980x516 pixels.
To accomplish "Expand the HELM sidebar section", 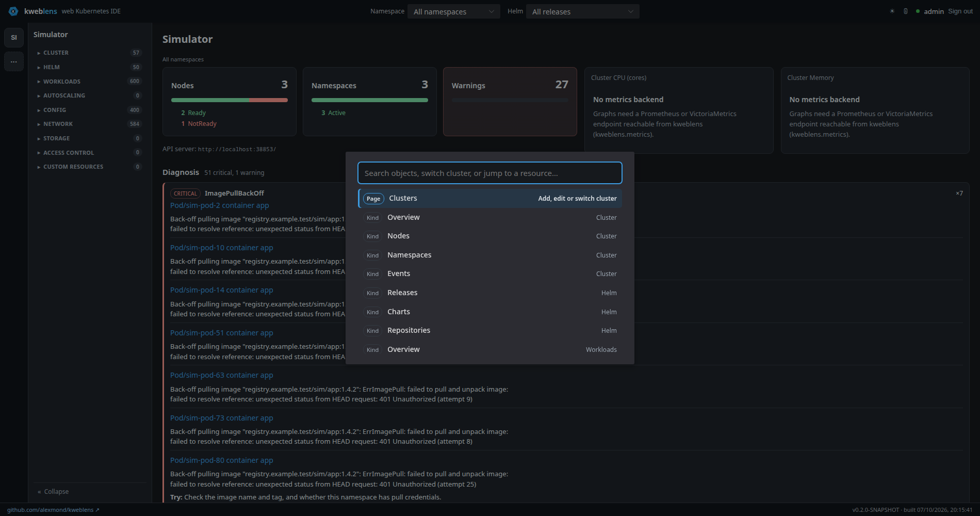I will [x=89, y=67].
